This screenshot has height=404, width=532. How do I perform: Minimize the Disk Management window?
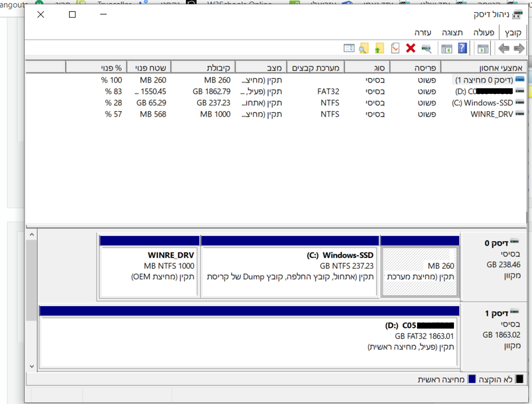[x=103, y=15]
